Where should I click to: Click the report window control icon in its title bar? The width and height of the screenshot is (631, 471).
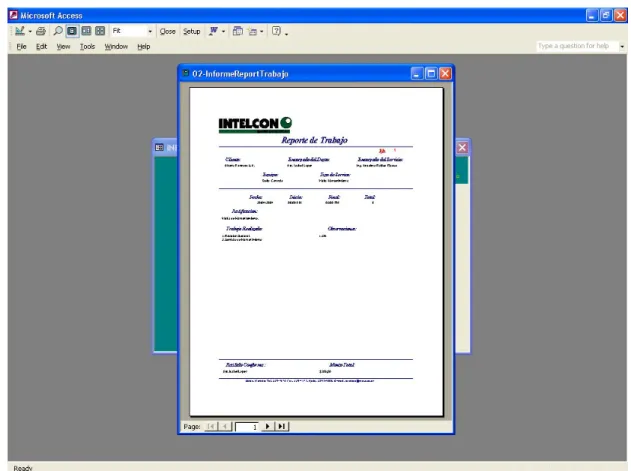pos(186,73)
